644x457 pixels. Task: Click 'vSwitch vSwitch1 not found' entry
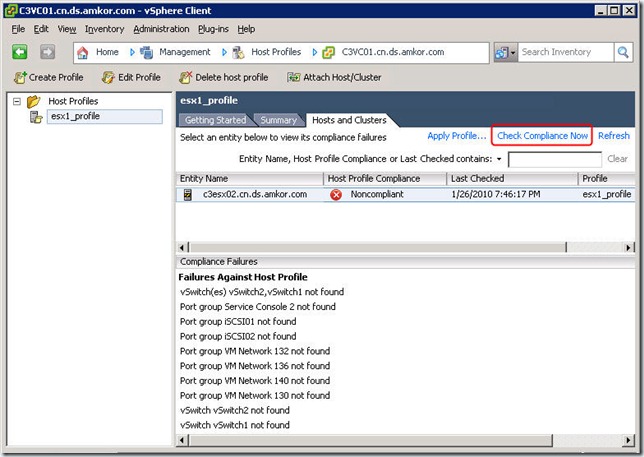pyautogui.click(x=235, y=425)
